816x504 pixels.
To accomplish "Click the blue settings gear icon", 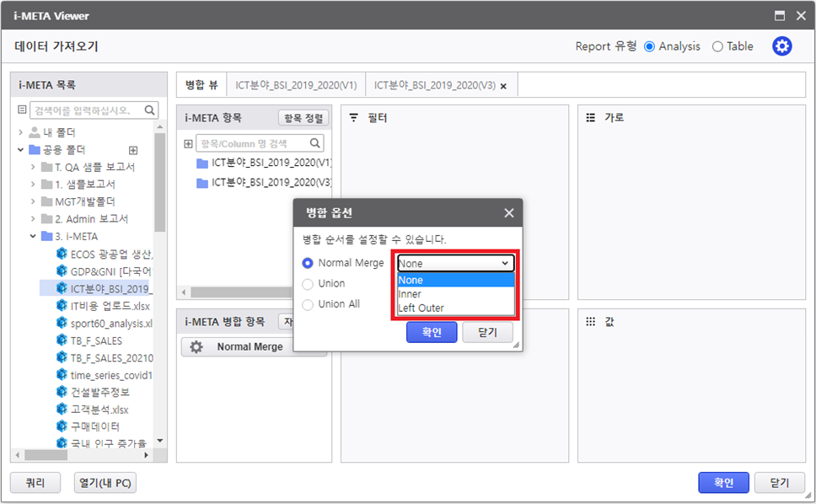I will (782, 46).
